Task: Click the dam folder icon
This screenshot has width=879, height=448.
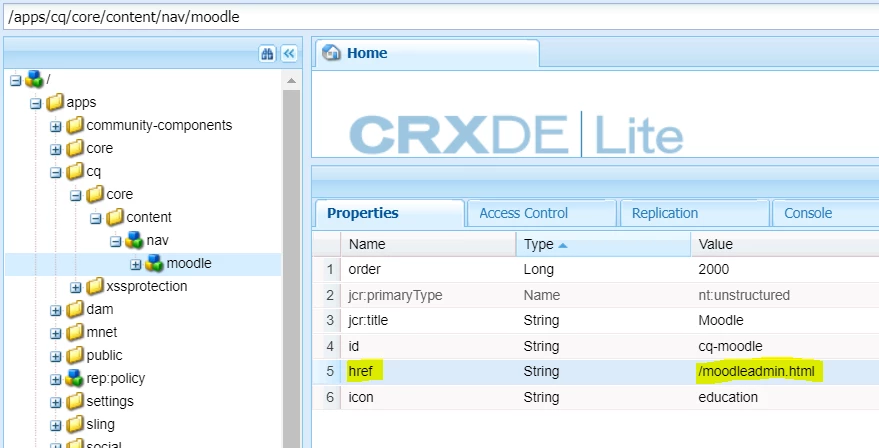Action: pyautogui.click(x=75, y=310)
